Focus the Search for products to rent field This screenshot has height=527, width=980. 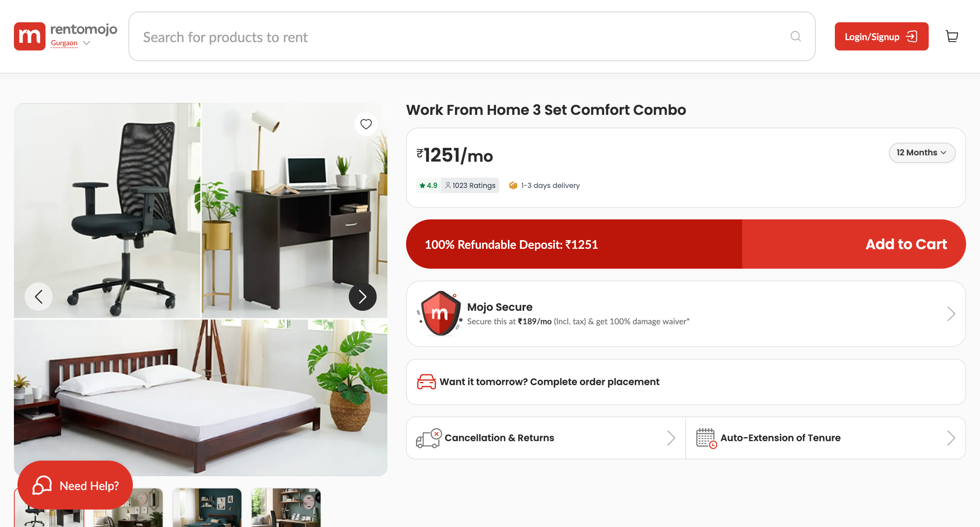(x=472, y=36)
